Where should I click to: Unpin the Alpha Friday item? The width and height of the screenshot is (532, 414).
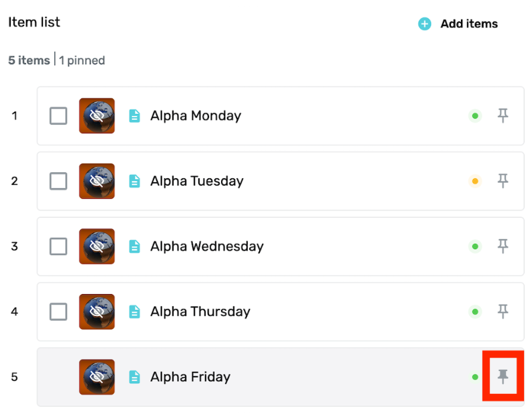pos(503,376)
